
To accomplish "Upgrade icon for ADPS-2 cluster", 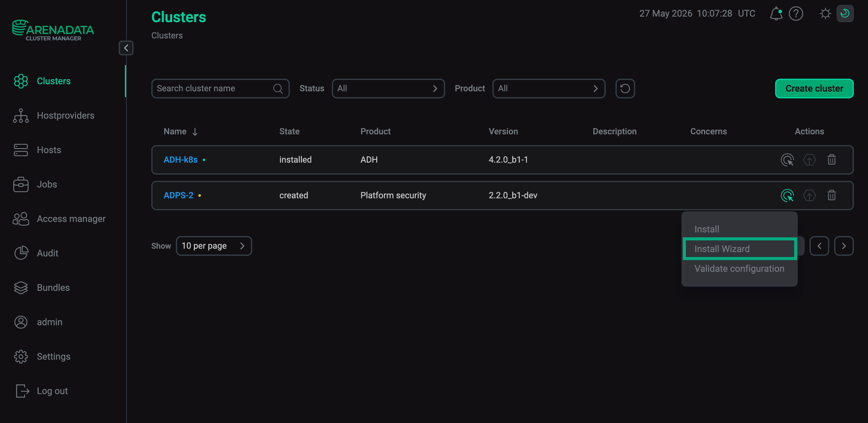I will click(809, 195).
